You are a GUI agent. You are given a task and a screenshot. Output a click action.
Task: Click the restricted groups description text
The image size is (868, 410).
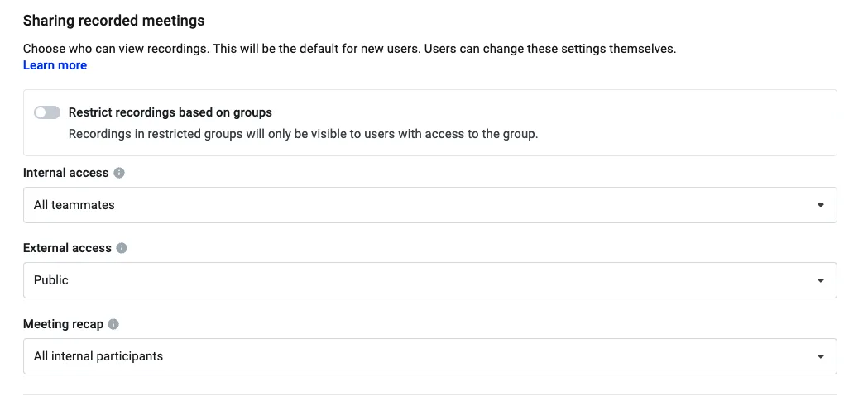pos(303,134)
